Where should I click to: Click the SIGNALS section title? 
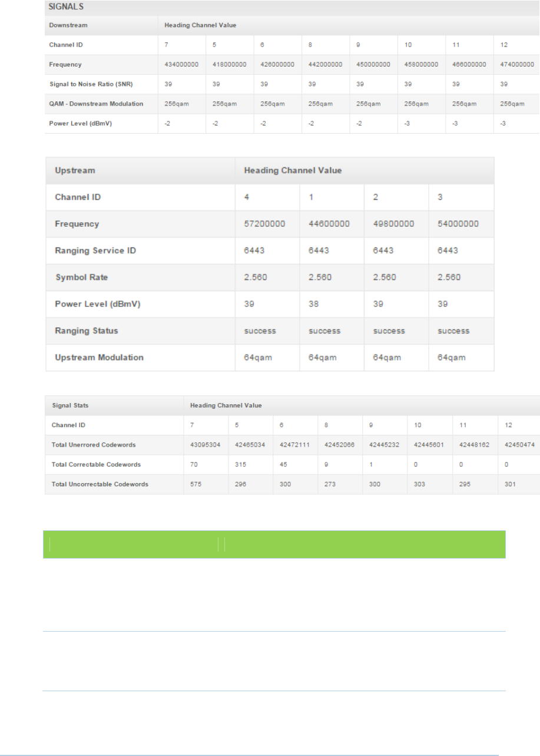tap(67, 8)
